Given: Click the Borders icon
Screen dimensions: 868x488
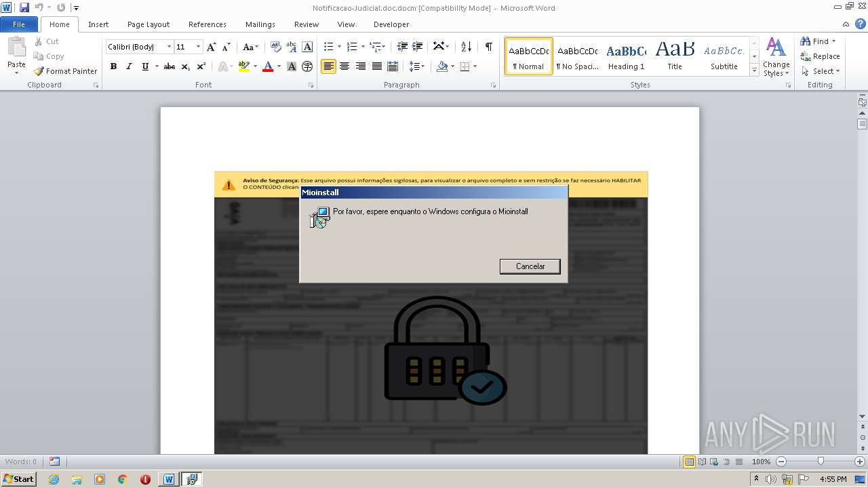Looking at the screenshot, I should click(x=465, y=66).
